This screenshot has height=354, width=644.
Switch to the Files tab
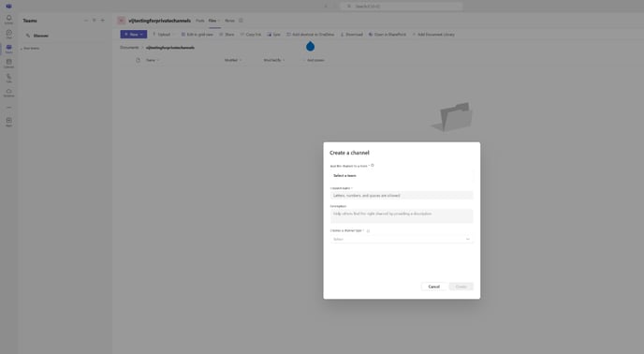[x=212, y=21]
